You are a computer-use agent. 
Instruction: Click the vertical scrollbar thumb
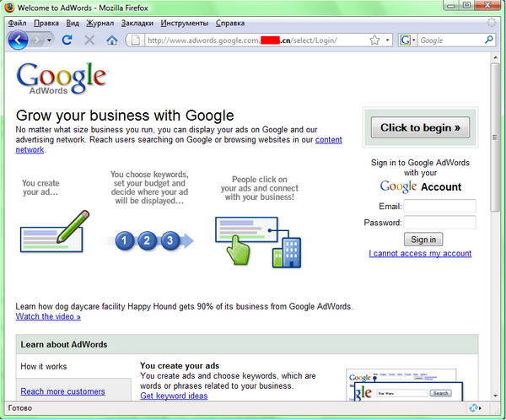click(495, 137)
